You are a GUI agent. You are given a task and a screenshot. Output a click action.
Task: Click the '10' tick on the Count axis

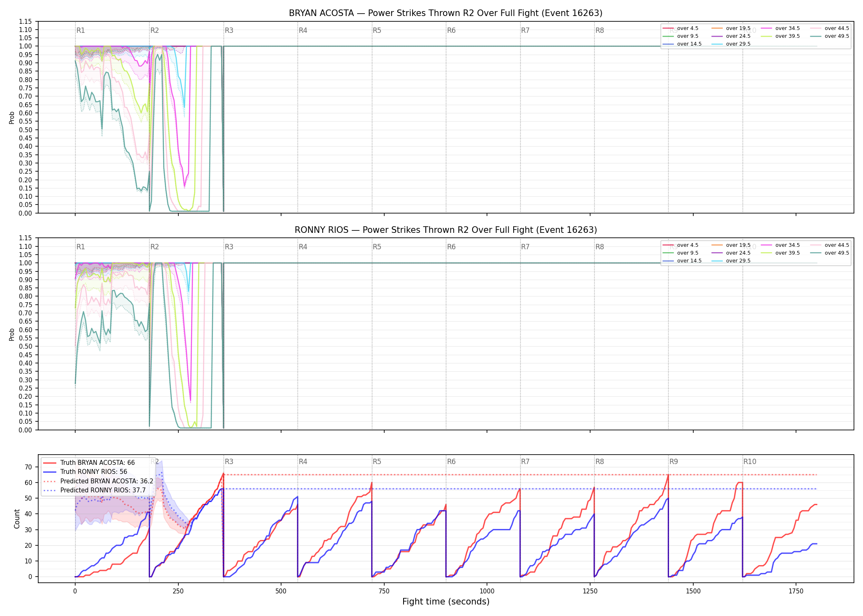(28, 561)
